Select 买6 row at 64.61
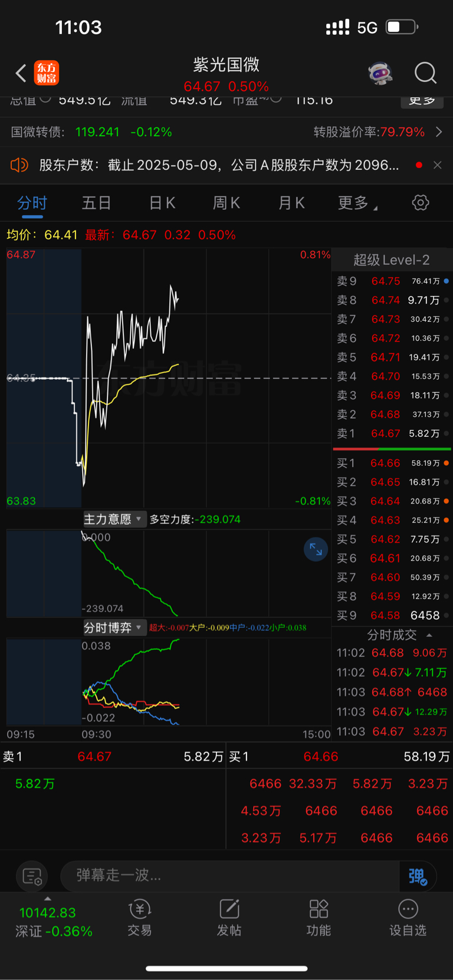453x980 pixels. pos(393,558)
